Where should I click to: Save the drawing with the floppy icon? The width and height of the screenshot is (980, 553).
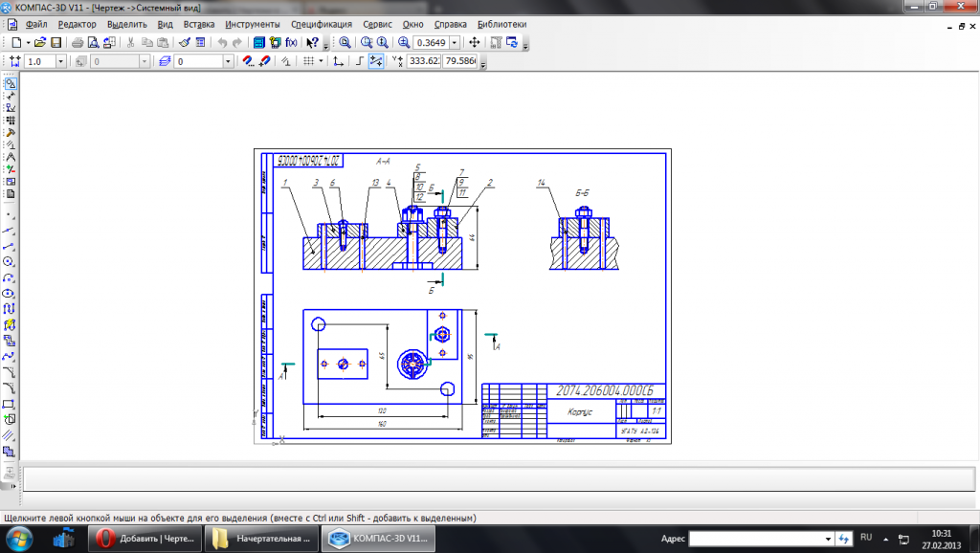(x=56, y=42)
